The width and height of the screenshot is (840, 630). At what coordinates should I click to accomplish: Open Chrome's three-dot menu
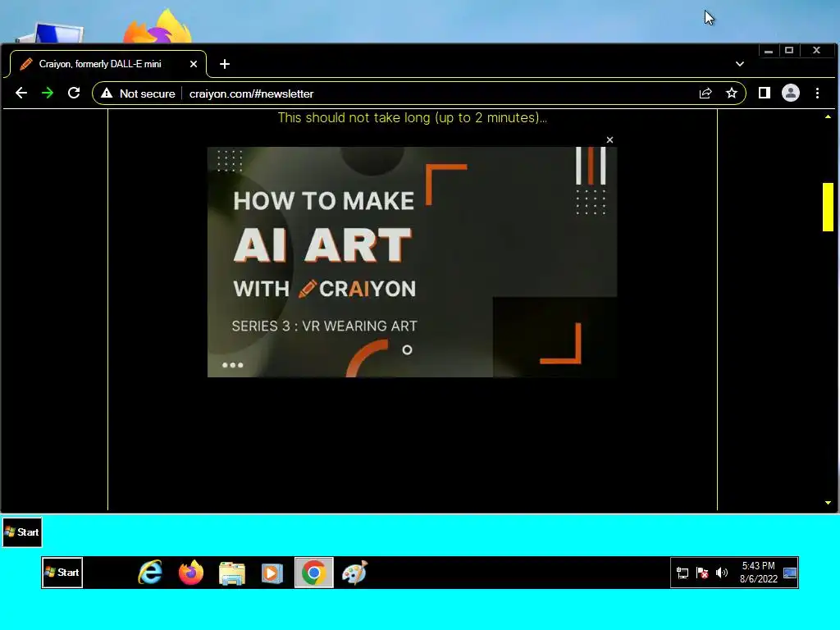817,94
